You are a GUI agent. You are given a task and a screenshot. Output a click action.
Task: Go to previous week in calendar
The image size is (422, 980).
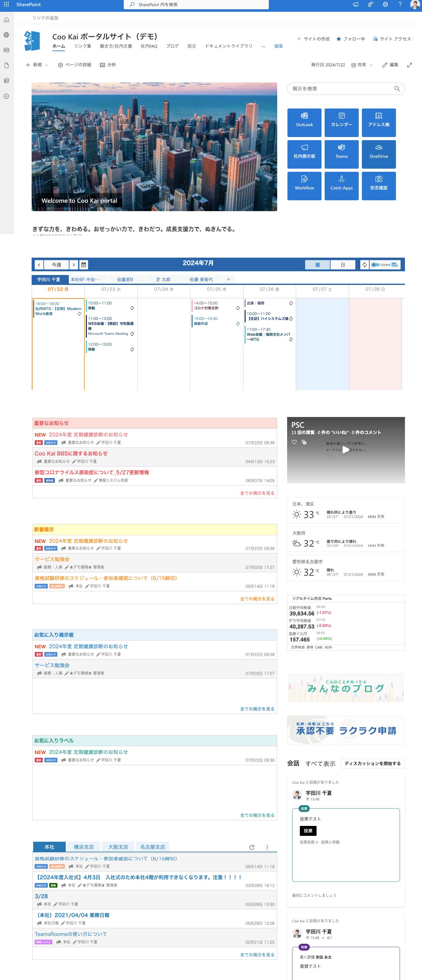coord(39,264)
